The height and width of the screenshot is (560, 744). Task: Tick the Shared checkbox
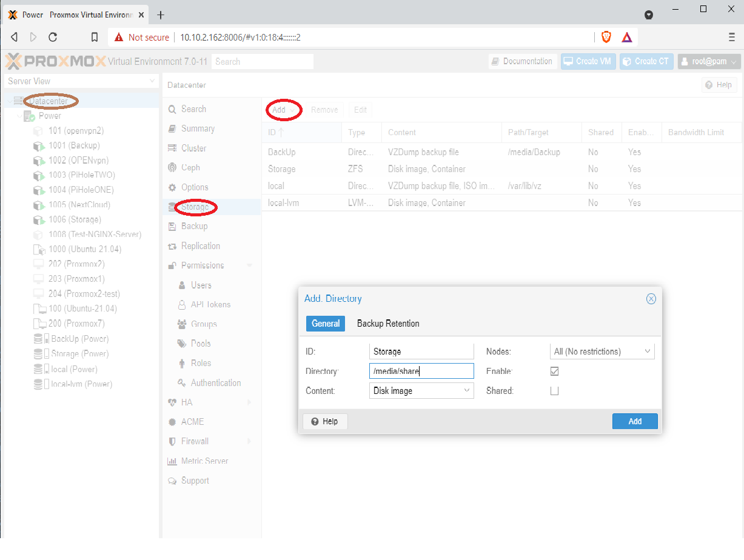(x=554, y=391)
